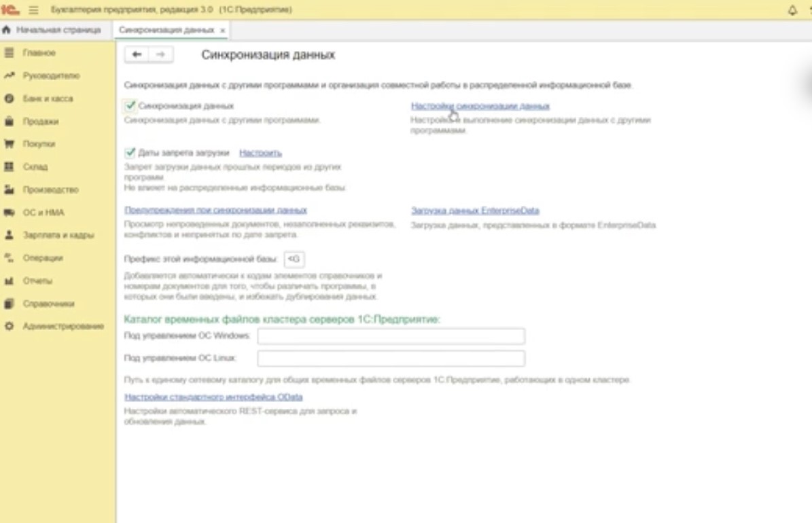
Task: Click the back arrow navigation button
Action: click(x=137, y=54)
